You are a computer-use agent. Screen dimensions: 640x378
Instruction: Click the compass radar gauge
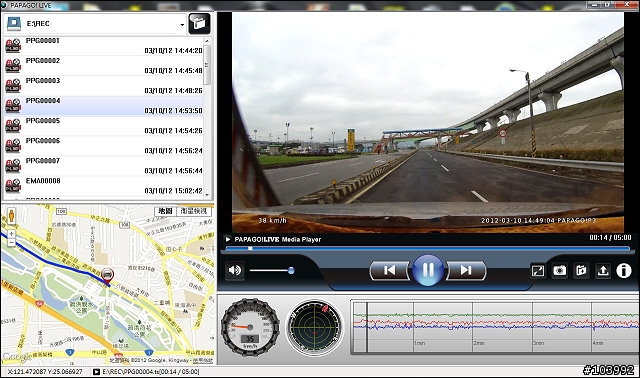315,328
